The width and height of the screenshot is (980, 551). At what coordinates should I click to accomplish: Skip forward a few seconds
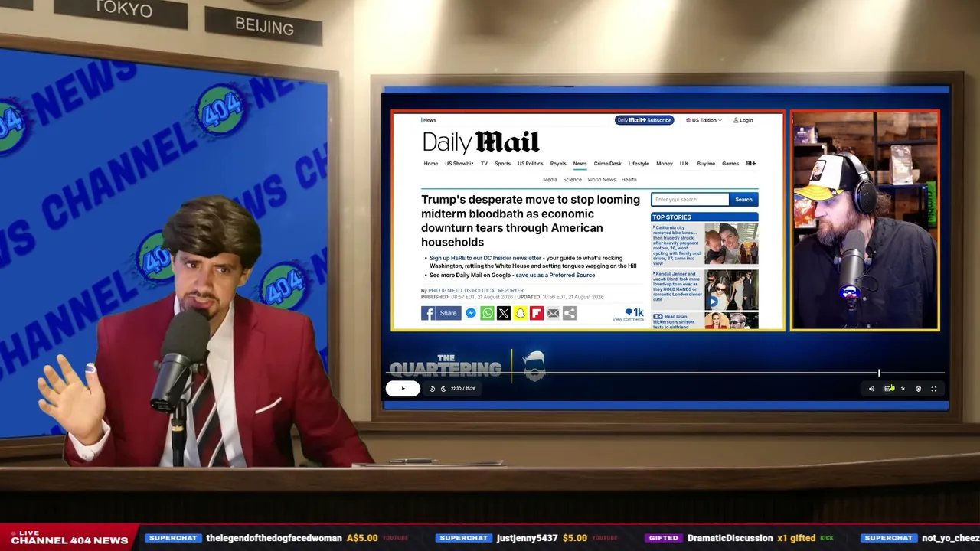click(x=443, y=389)
